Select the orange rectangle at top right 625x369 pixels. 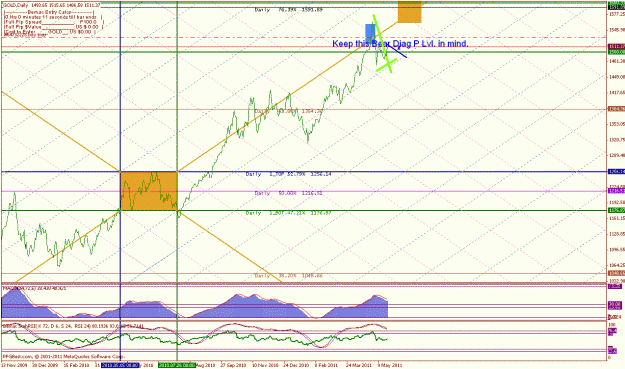tap(409, 12)
